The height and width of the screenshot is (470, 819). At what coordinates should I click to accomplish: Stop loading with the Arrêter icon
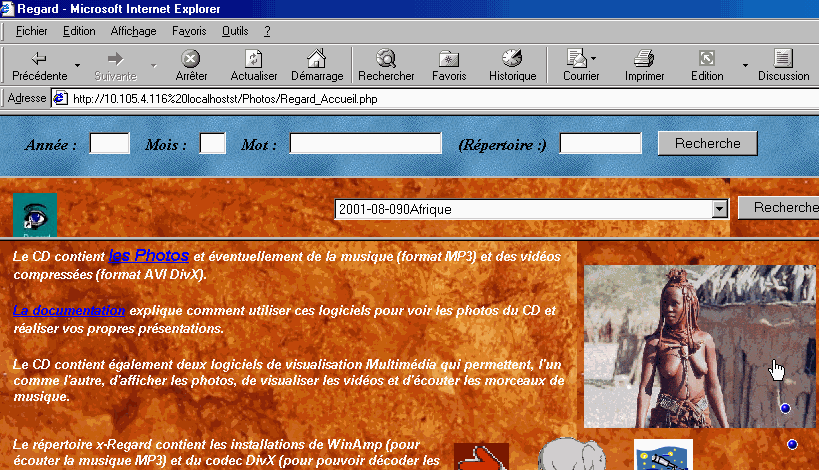click(x=191, y=66)
